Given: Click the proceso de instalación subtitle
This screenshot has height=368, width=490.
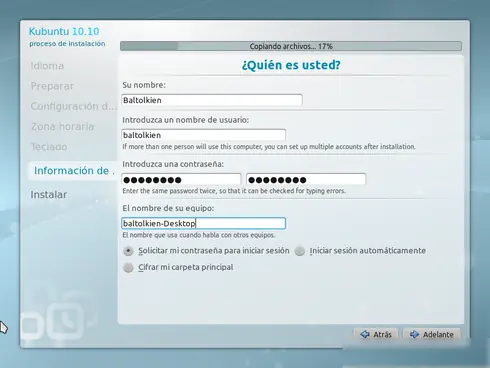Looking at the screenshot, I should (x=67, y=44).
